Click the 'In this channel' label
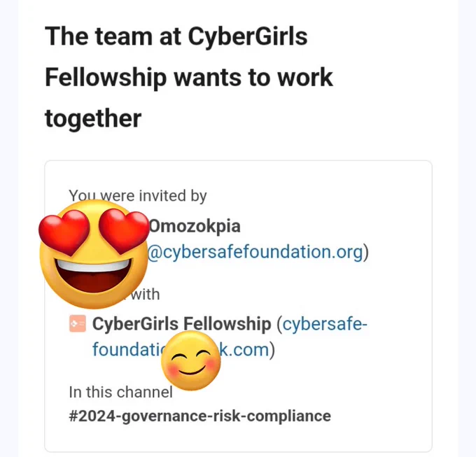This screenshot has width=476, height=457. tap(120, 392)
